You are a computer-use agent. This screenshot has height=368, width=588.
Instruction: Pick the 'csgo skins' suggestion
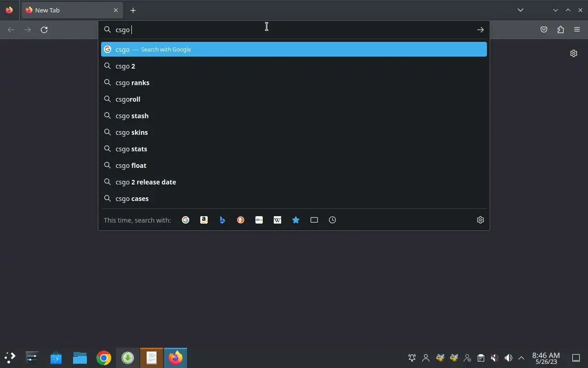pos(294,132)
